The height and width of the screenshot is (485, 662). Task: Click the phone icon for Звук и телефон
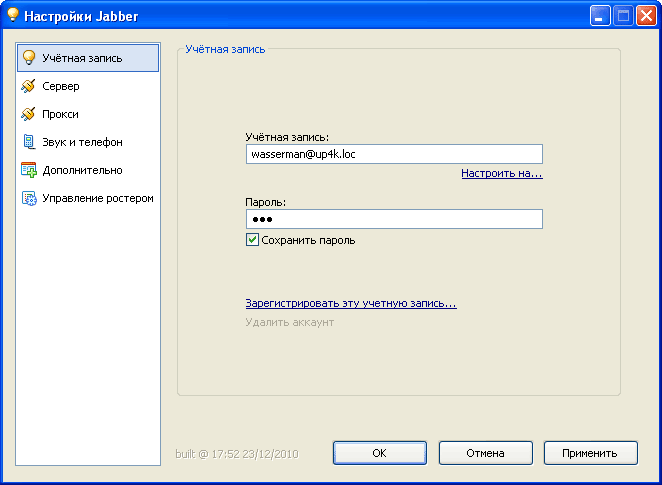coord(29,142)
